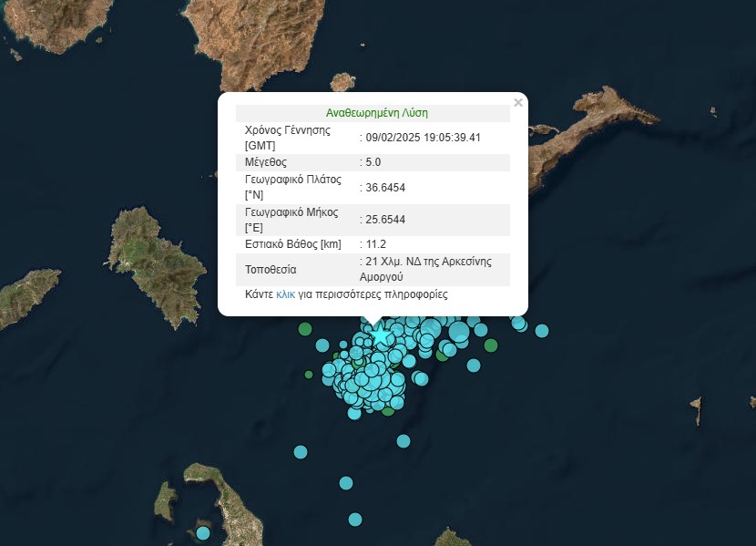The width and height of the screenshot is (756, 546).
Task: Click the lone cyan marker southeast of cluster
Action: point(404,441)
